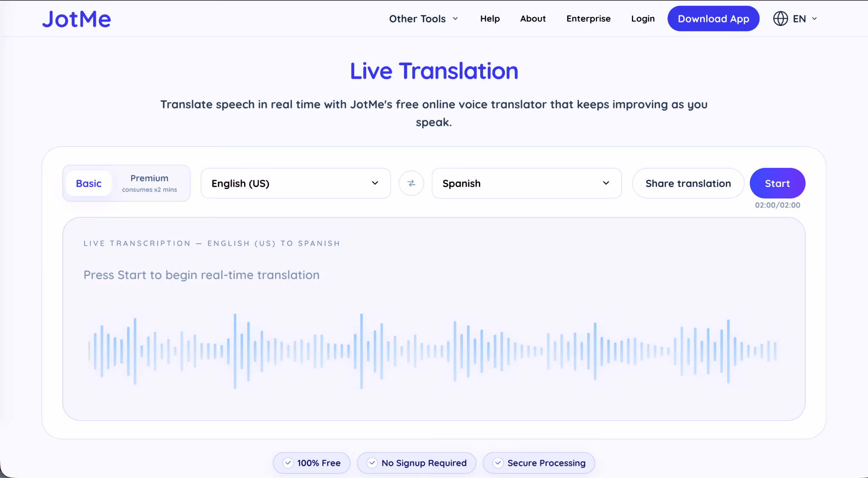Image resolution: width=868 pixels, height=478 pixels.
Task: Expand the EN site language selector
Action: click(796, 19)
